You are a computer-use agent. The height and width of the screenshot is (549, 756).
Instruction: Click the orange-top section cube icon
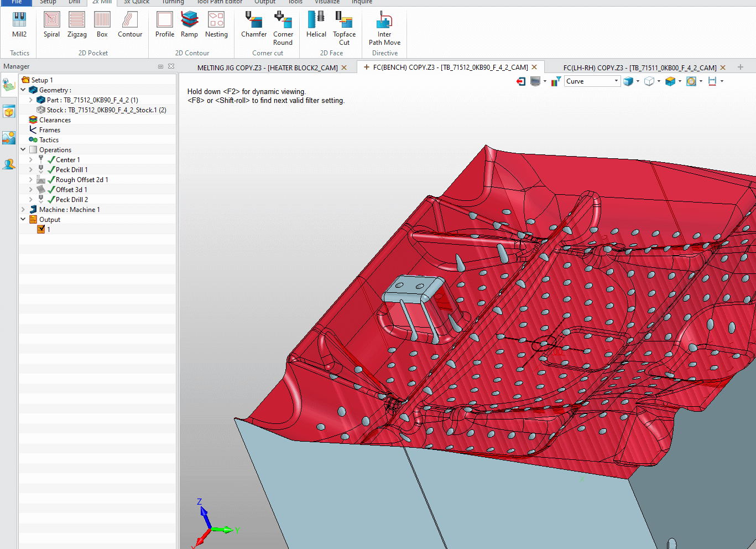pyautogui.click(x=670, y=81)
